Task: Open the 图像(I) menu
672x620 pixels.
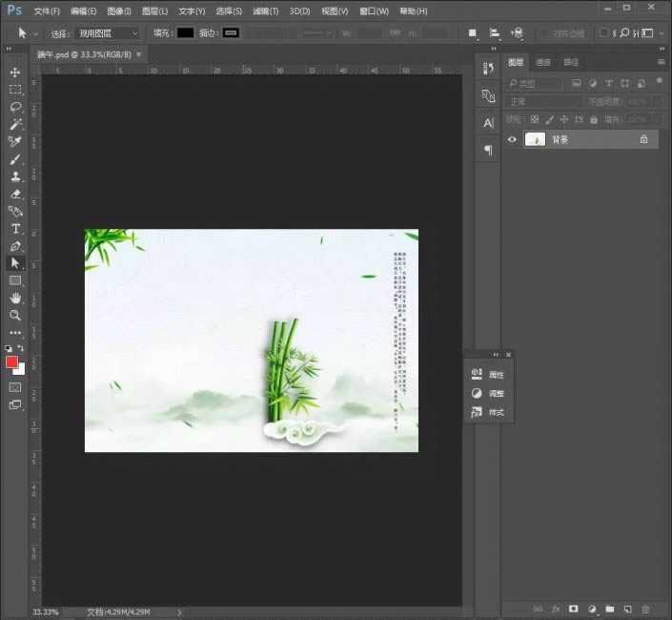Action: click(x=119, y=10)
